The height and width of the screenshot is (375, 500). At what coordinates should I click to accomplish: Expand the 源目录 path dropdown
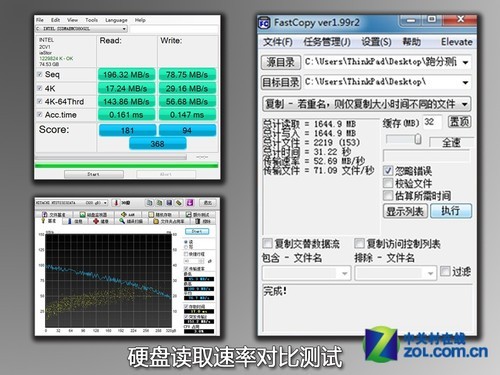(x=466, y=62)
